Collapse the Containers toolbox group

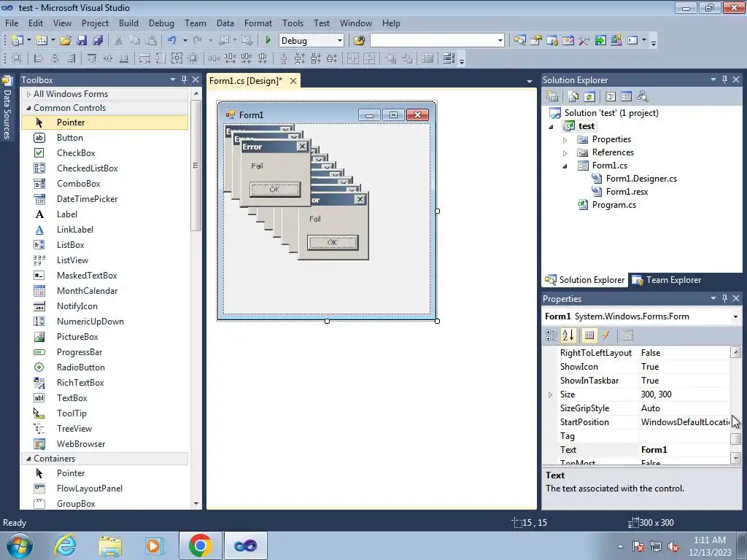pos(28,459)
